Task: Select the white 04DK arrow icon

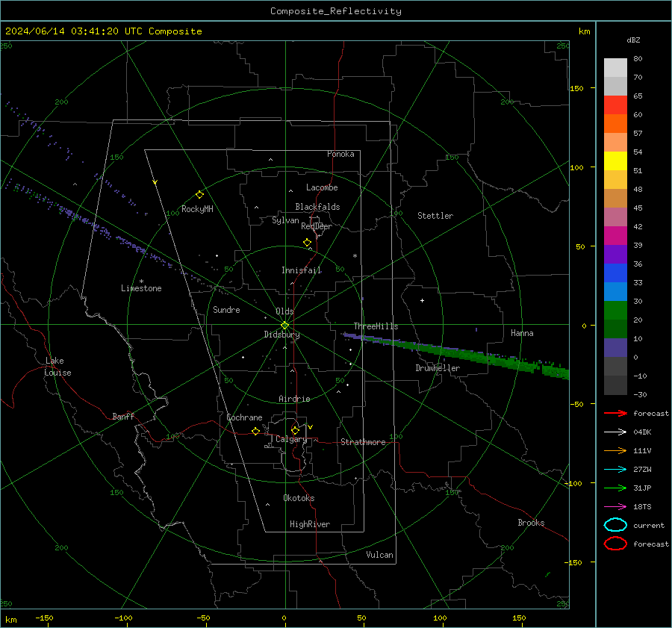Action: [615, 432]
